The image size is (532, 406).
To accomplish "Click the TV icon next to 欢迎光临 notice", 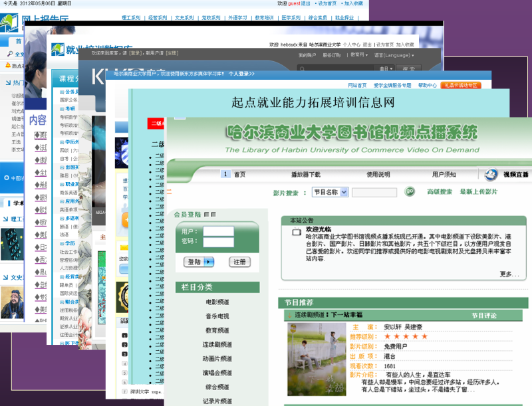I will [x=297, y=232].
